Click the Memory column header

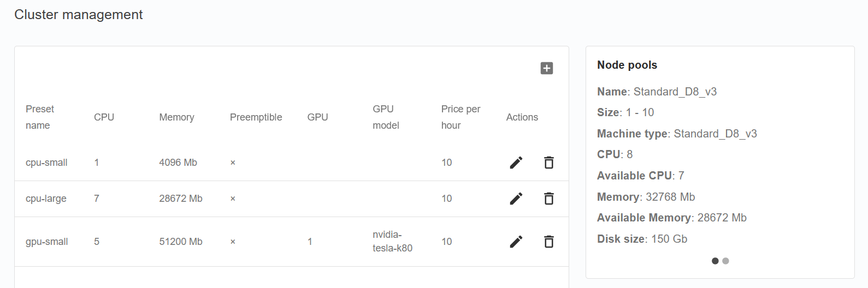click(x=176, y=117)
